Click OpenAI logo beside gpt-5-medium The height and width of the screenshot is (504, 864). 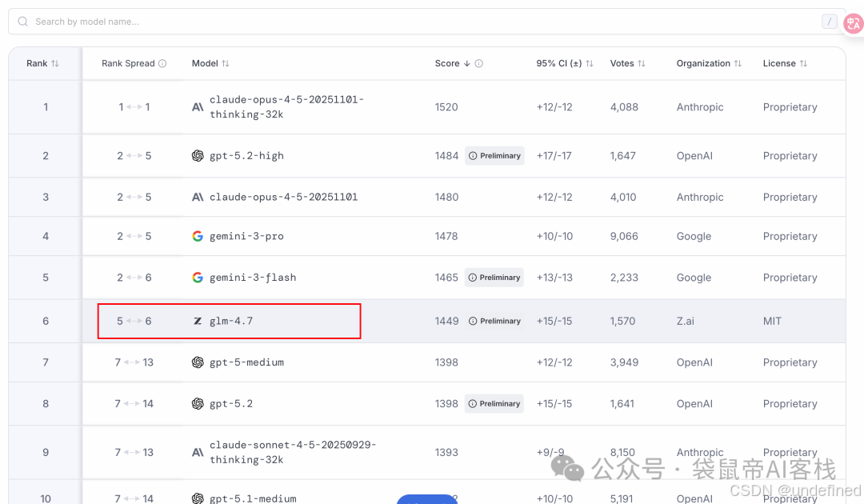[x=198, y=362]
